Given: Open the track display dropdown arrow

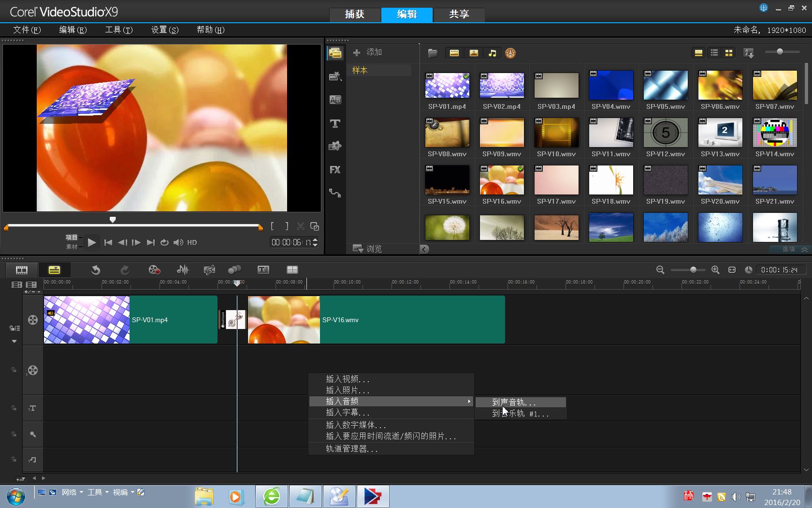Looking at the screenshot, I should [x=14, y=341].
